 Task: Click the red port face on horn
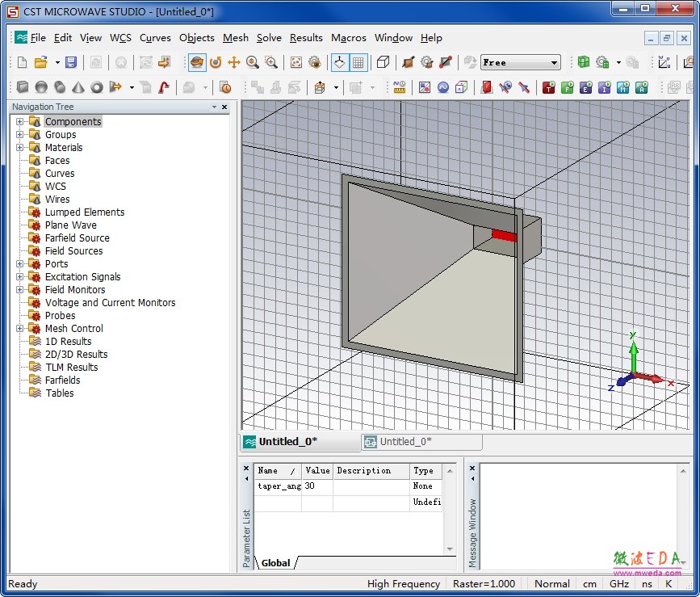pyautogui.click(x=505, y=235)
